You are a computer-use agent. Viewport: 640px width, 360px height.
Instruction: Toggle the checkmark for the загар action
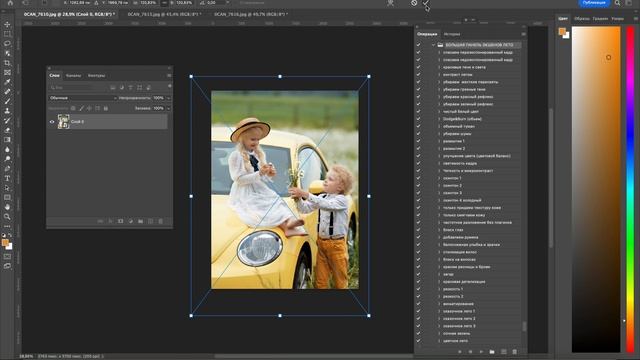(418, 274)
